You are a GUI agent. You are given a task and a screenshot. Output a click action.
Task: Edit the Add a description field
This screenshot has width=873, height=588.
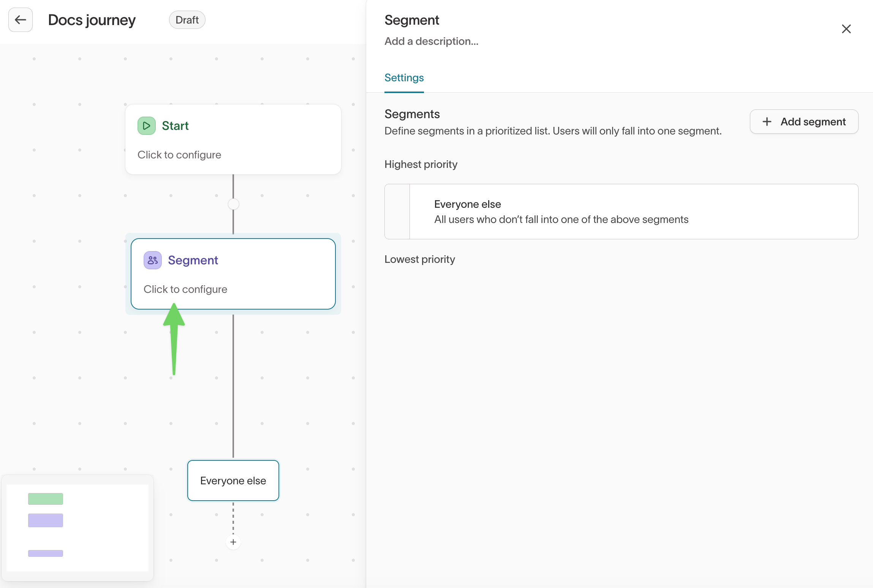click(431, 41)
